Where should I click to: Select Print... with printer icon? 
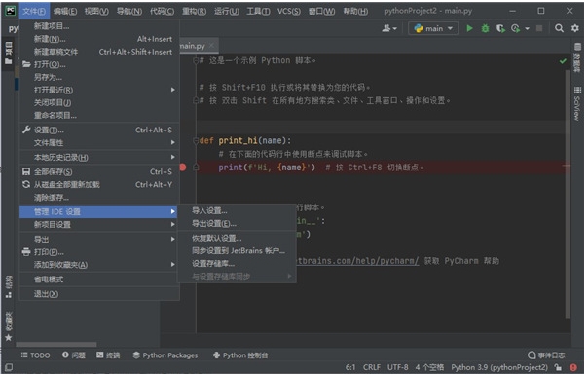pos(99,251)
